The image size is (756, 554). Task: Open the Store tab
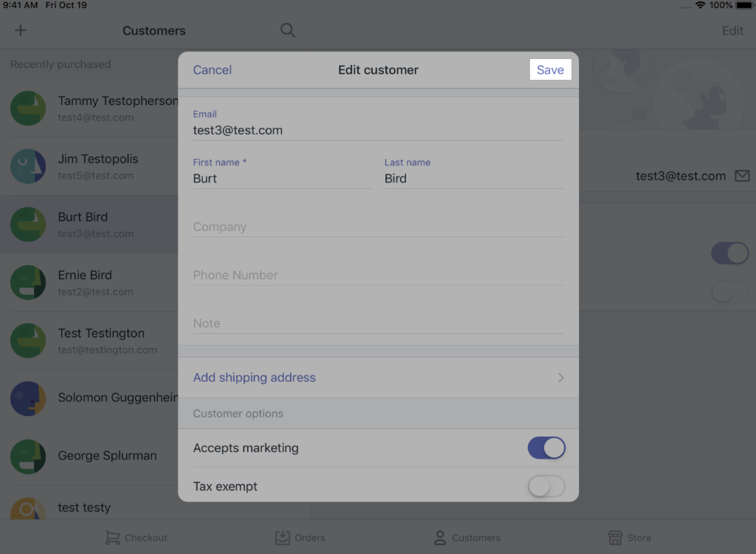tap(629, 538)
